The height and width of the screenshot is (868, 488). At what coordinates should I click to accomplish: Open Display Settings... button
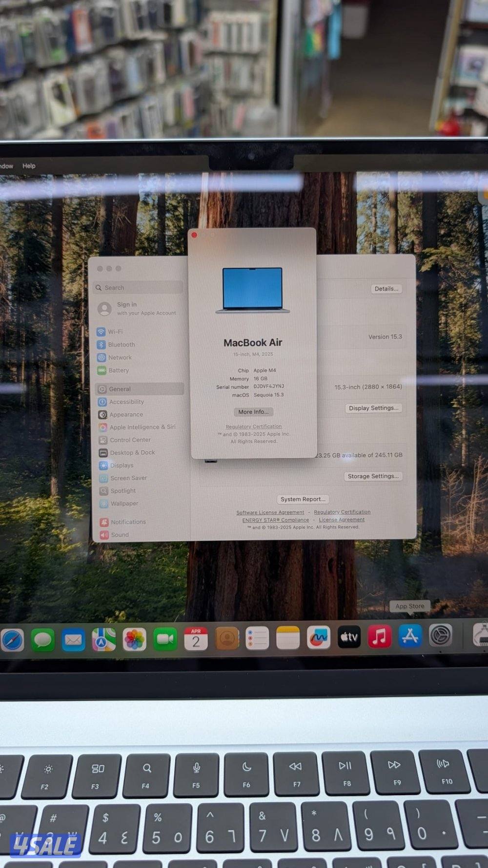[x=373, y=408]
